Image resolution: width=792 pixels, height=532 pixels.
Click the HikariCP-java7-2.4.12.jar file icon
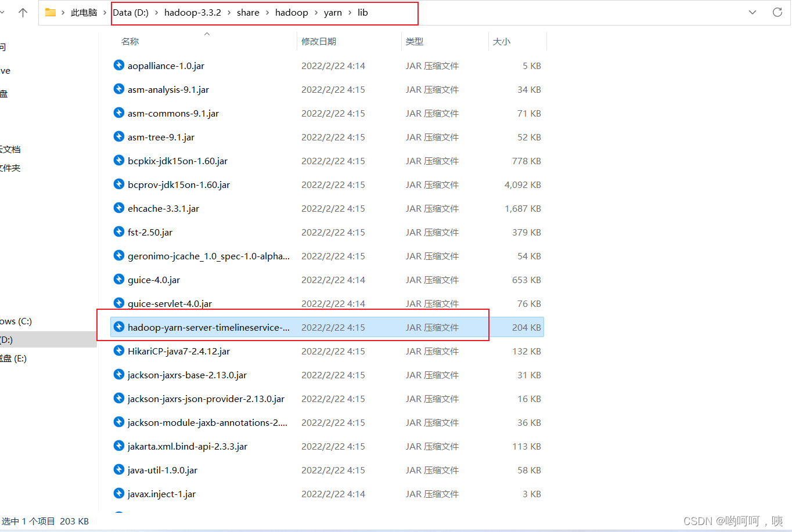pyautogui.click(x=119, y=350)
